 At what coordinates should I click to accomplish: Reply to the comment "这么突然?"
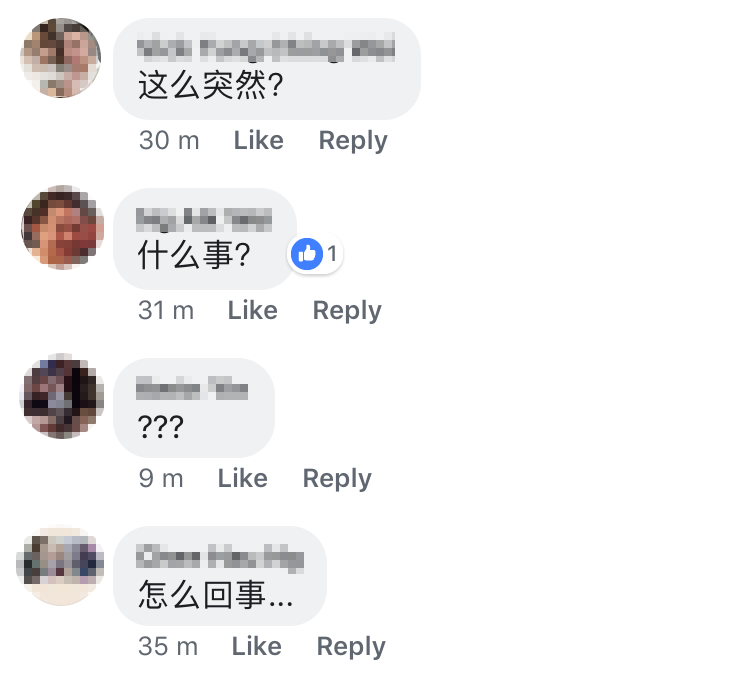point(353,141)
